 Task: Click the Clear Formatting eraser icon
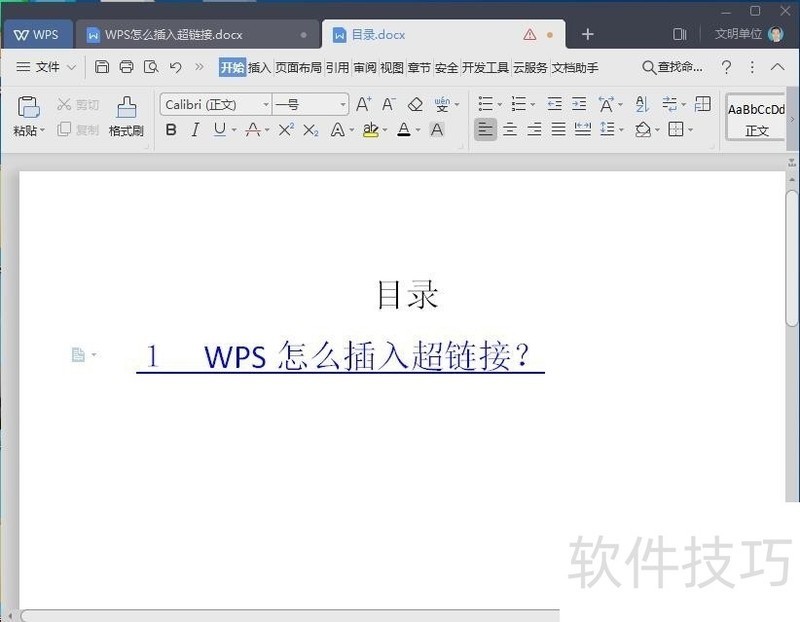(x=417, y=103)
